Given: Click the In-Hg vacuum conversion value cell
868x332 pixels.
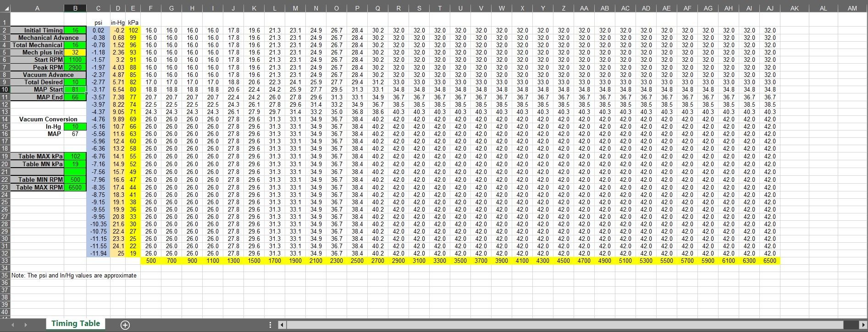Looking at the screenshot, I should click(75, 126).
